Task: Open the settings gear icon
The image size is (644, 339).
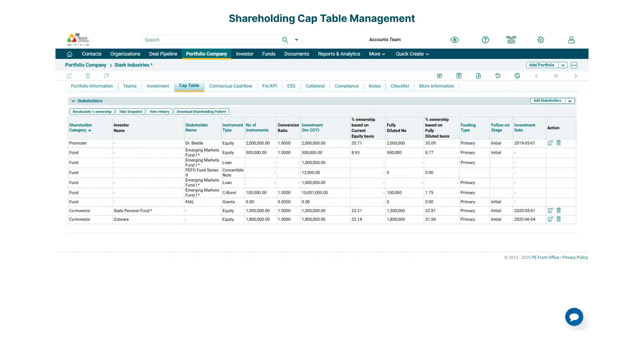Action: (x=541, y=40)
